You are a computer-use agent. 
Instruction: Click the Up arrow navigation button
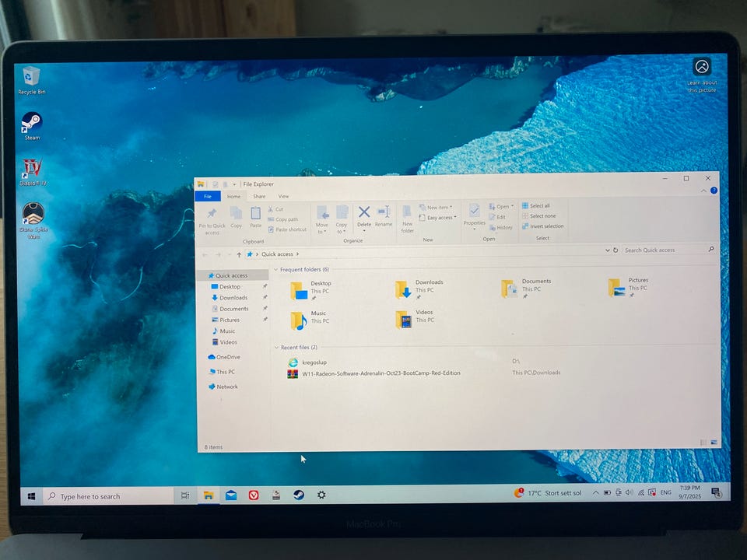[239, 255]
